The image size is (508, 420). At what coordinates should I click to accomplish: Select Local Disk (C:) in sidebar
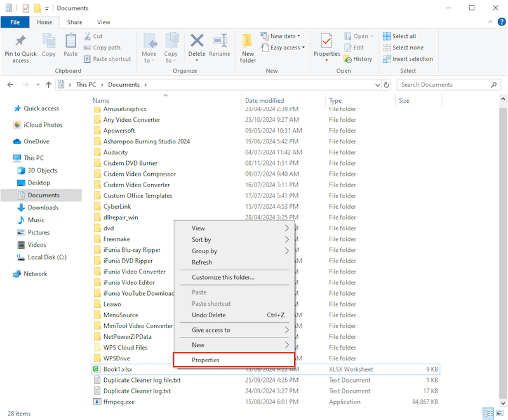tap(41, 257)
